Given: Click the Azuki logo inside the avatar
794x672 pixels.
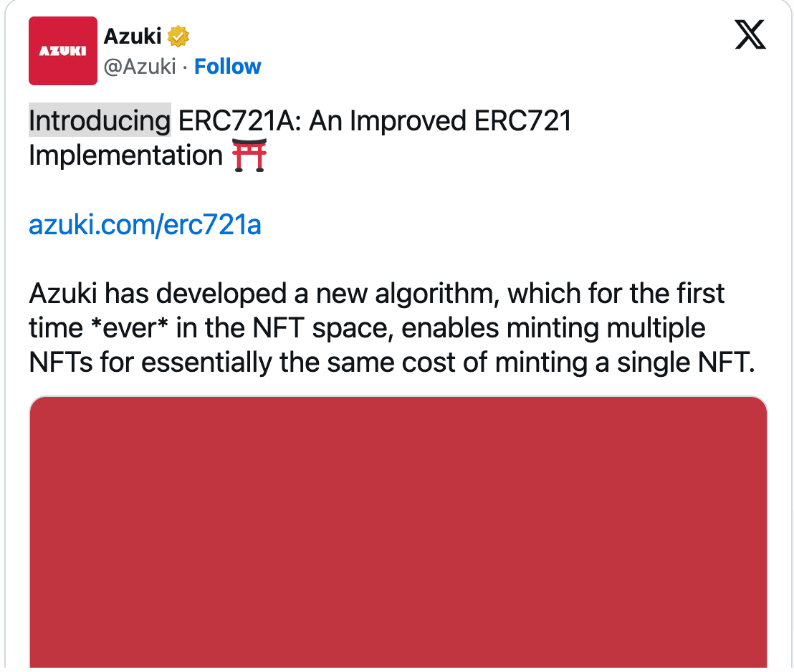Looking at the screenshot, I should click(63, 50).
